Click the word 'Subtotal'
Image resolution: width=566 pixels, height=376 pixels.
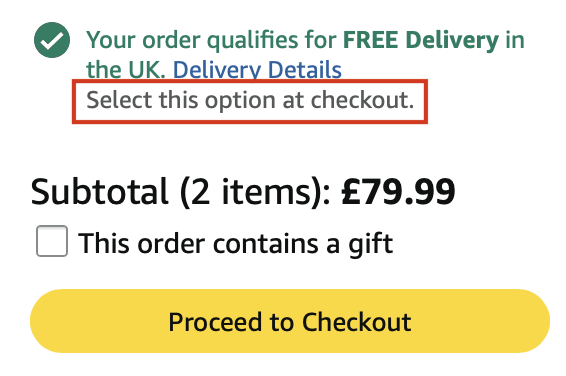[x=100, y=192]
